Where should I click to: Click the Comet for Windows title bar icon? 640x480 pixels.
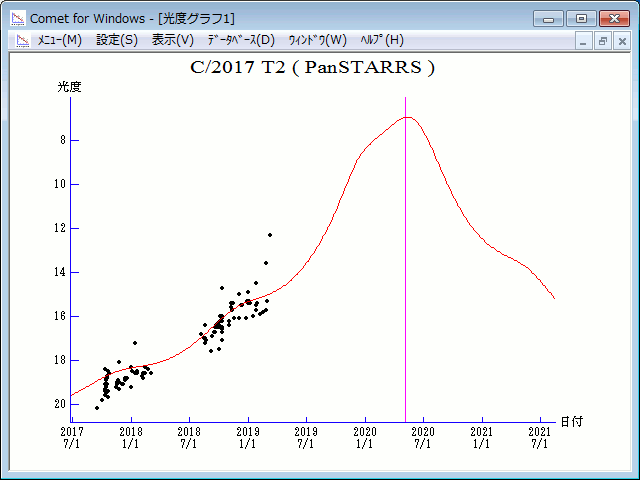click(18, 18)
